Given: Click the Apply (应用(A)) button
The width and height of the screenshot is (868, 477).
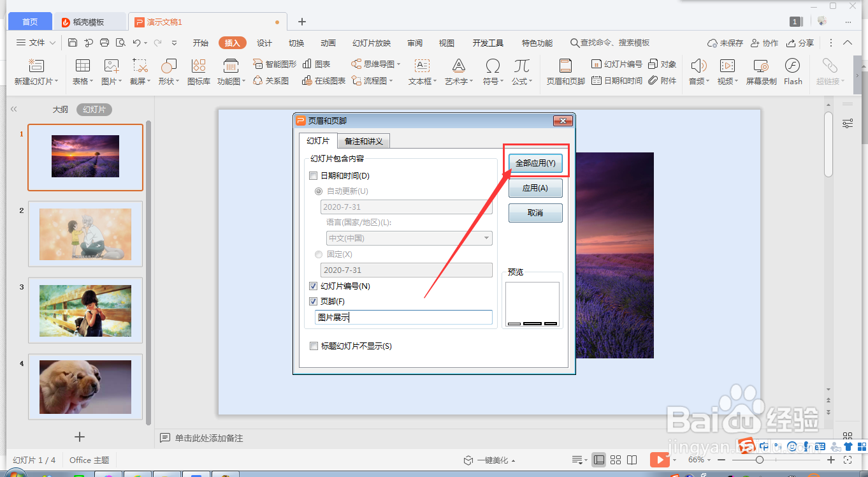Looking at the screenshot, I should pos(535,188).
